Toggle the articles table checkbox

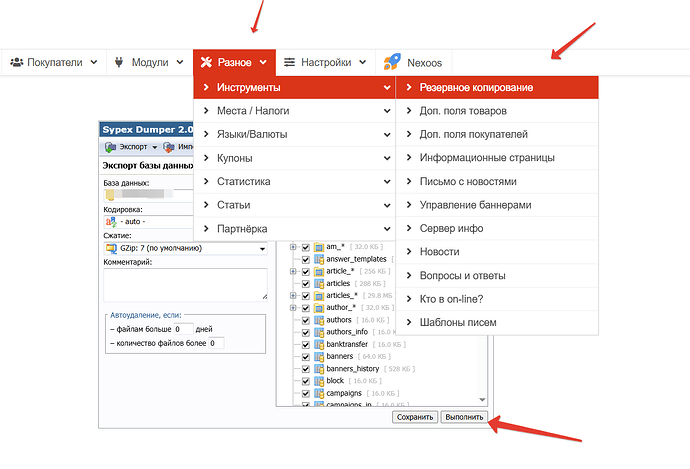click(x=306, y=284)
